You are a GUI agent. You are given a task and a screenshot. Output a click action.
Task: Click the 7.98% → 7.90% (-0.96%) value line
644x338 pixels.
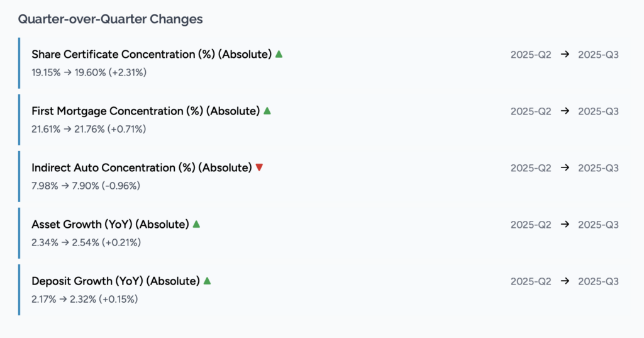point(86,186)
